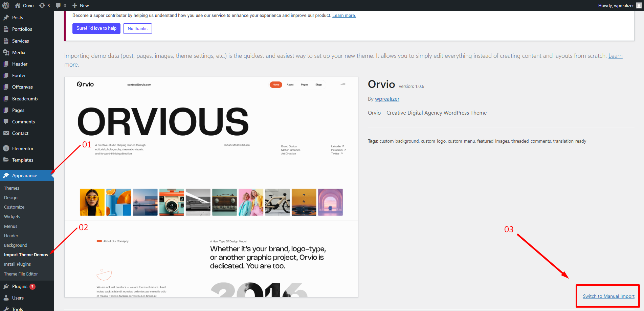Select Import Theme Demos submenu item
The height and width of the screenshot is (311, 644).
pos(26,255)
